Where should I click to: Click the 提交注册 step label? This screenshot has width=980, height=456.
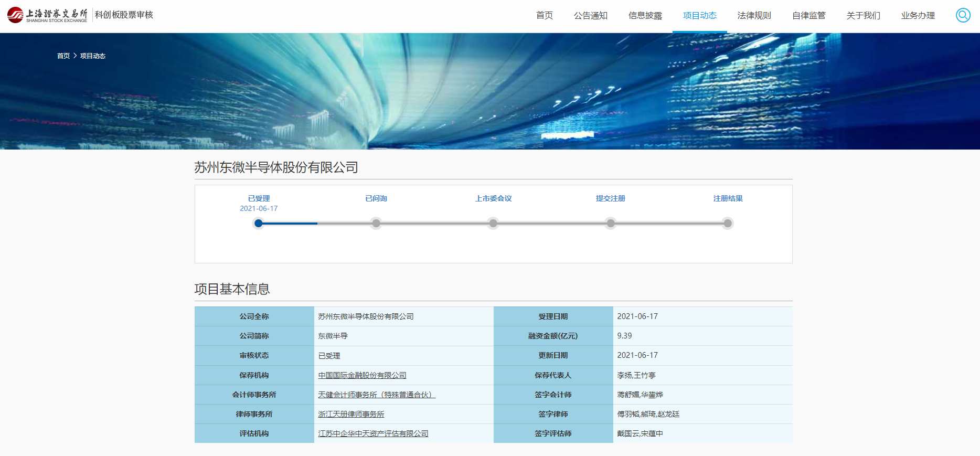pos(611,198)
